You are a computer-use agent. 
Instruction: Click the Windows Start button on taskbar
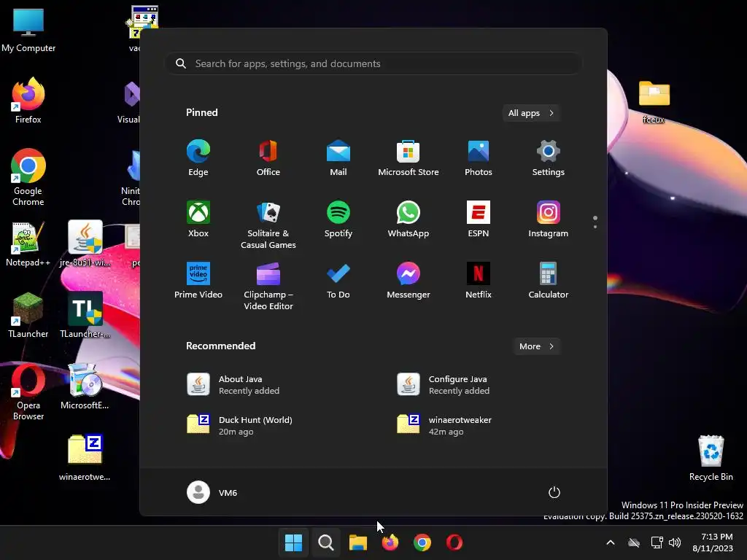pyautogui.click(x=293, y=542)
